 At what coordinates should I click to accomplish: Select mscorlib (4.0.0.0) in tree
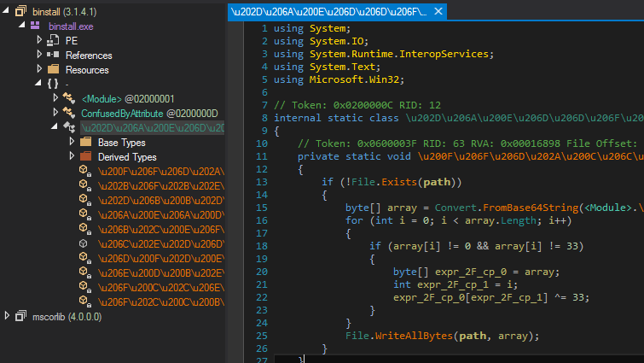pos(67,317)
